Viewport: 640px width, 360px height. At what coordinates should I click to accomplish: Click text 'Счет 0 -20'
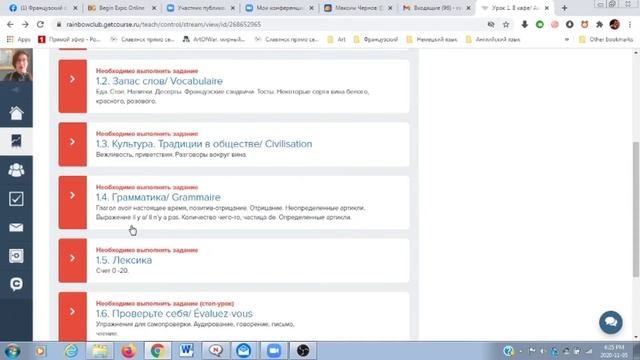[112, 271]
